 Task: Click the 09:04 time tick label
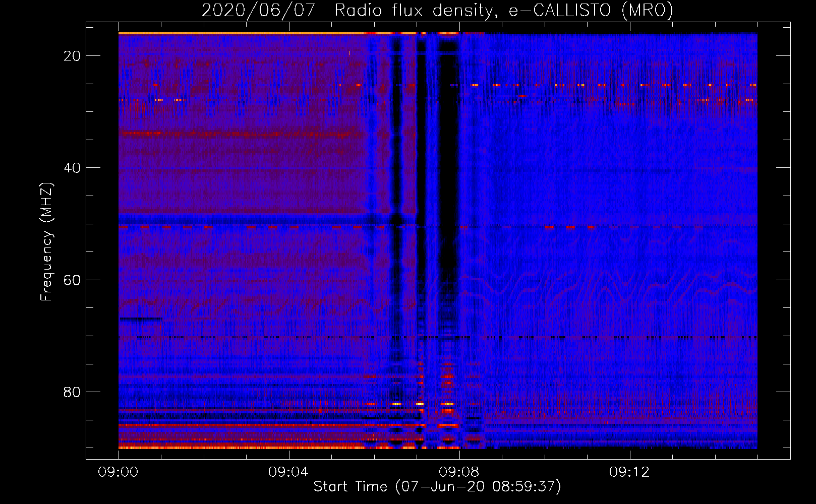click(x=288, y=472)
